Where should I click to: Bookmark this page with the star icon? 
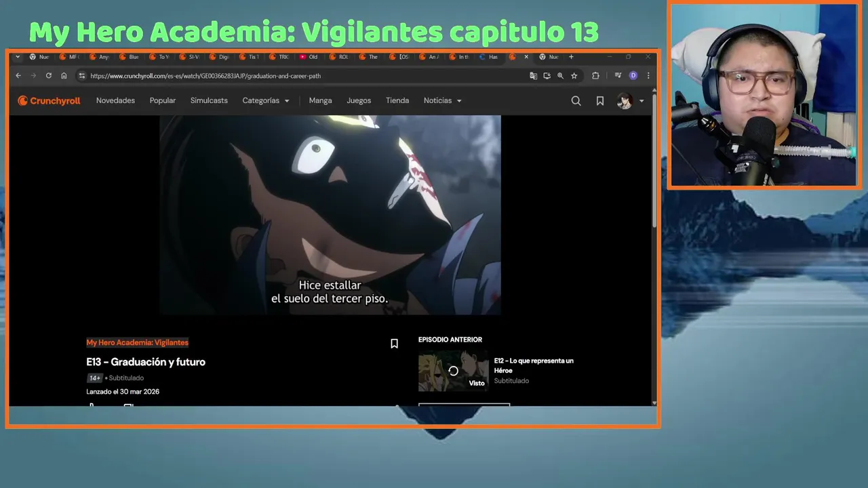[574, 76]
